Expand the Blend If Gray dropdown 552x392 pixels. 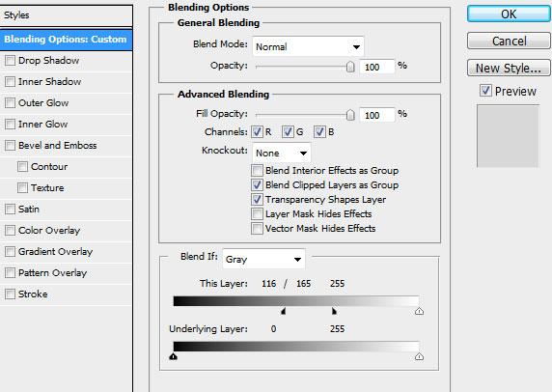tap(263, 260)
